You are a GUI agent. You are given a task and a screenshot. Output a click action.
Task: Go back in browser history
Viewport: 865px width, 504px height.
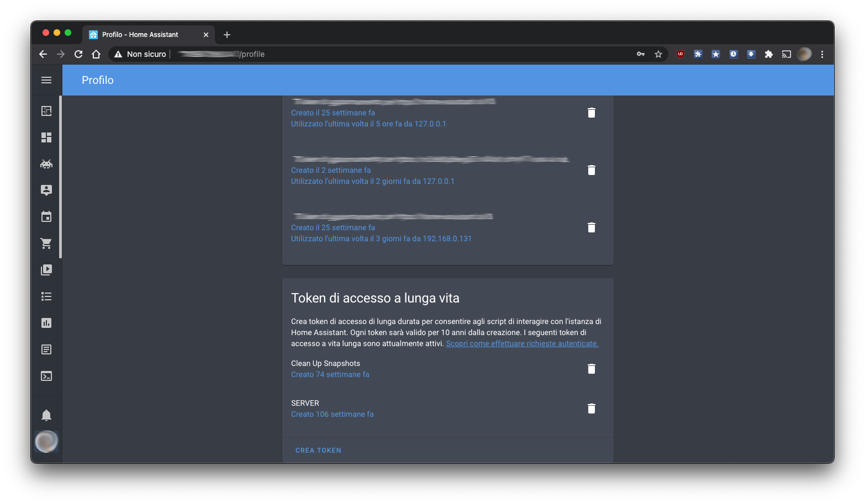click(x=43, y=54)
